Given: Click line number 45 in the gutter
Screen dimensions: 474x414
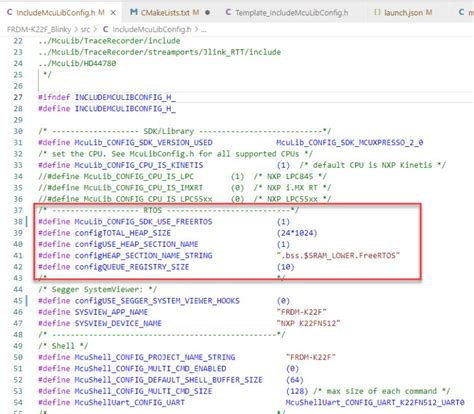Looking at the screenshot, I should point(18,301).
